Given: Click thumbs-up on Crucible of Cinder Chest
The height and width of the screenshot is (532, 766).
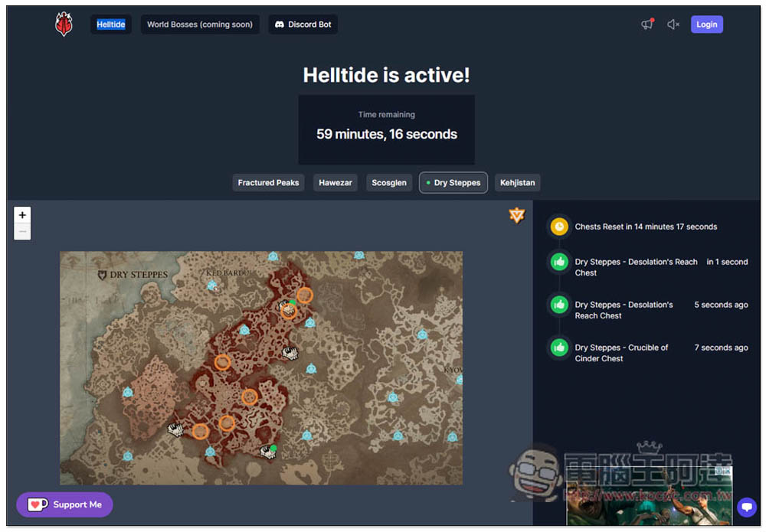Looking at the screenshot, I should 560,348.
